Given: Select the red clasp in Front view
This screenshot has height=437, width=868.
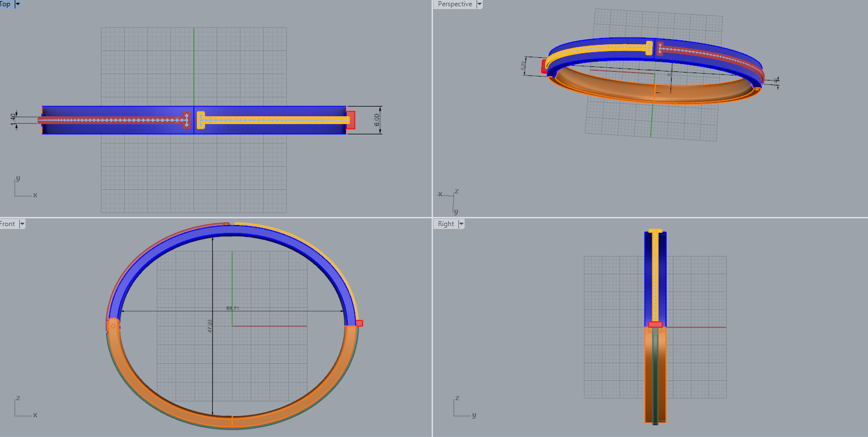Looking at the screenshot, I should (x=359, y=323).
